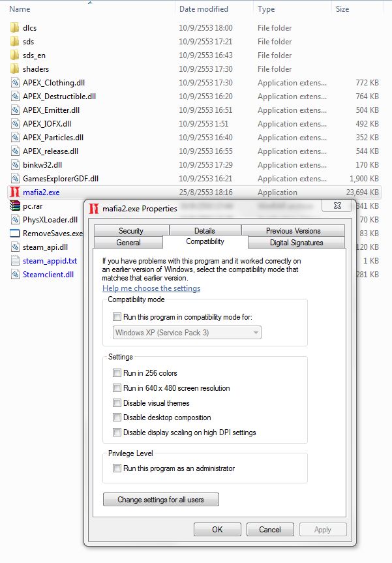The width and height of the screenshot is (392, 563).
Task: Click the GamesExplorerGDF.dll file icon
Action: tap(15, 179)
